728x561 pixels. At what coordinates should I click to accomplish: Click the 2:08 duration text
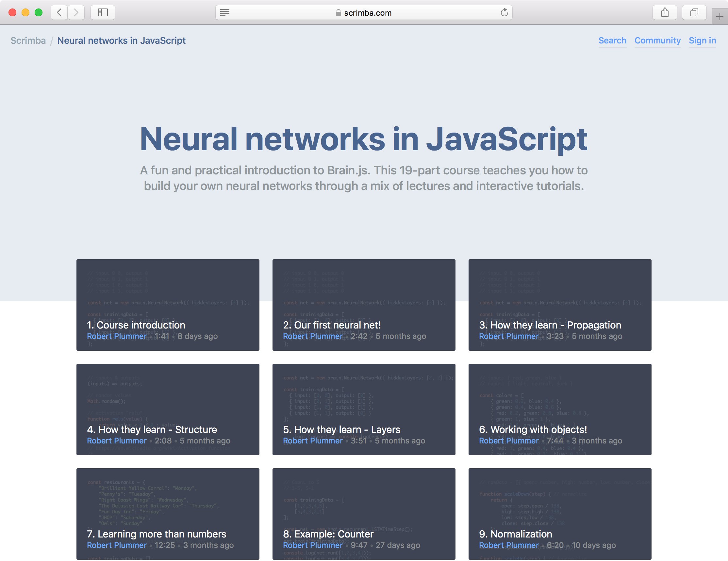tap(163, 441)
